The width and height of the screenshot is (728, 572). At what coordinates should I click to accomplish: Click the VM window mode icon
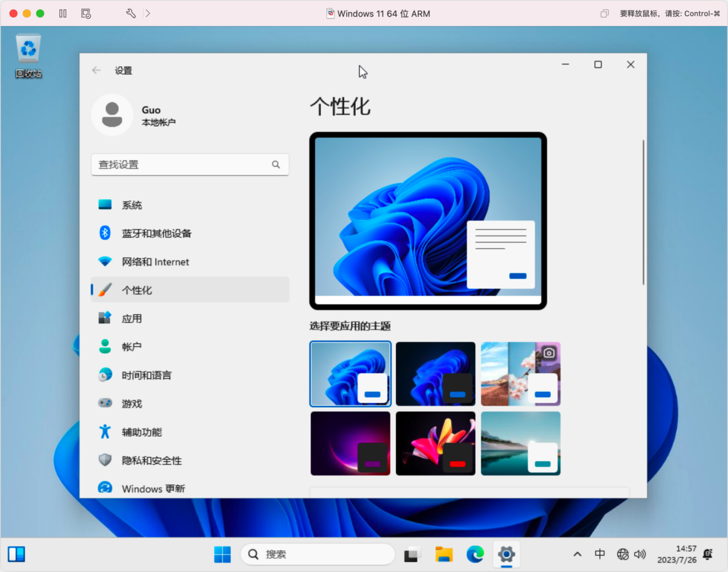pyautogui.click(x=604, y=14)
